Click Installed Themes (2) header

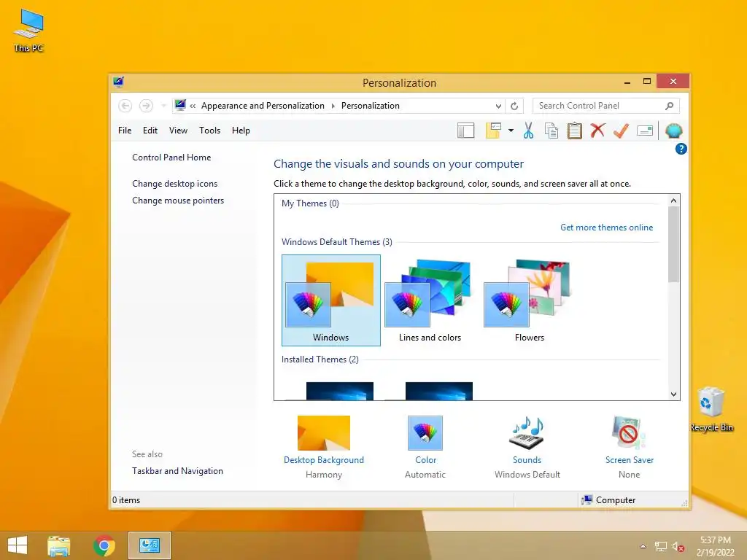320,359
